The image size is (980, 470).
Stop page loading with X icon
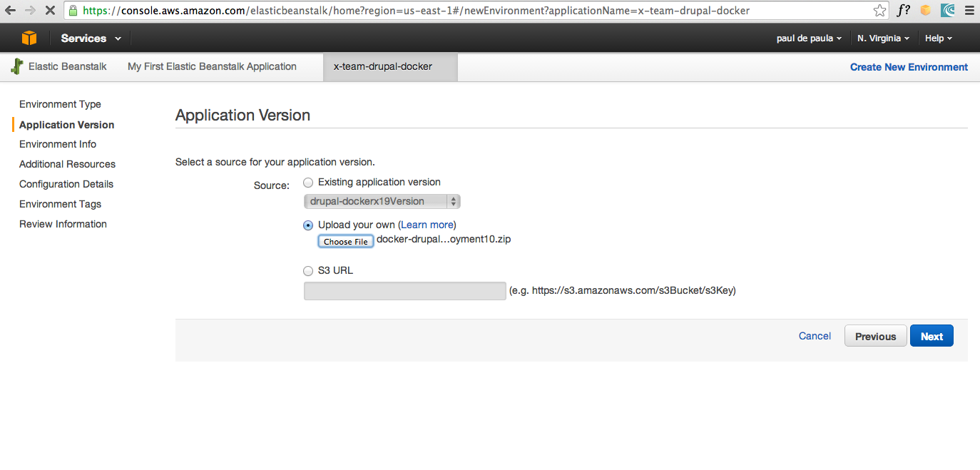point(50,11)
